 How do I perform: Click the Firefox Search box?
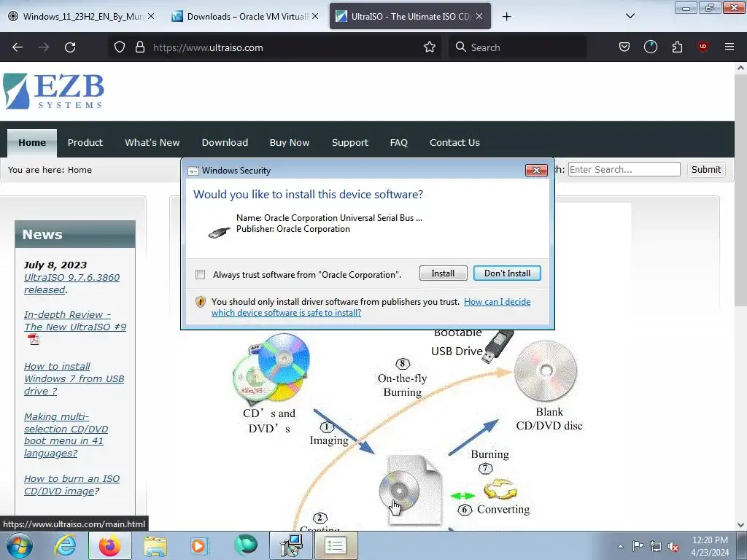pos(517,47)
